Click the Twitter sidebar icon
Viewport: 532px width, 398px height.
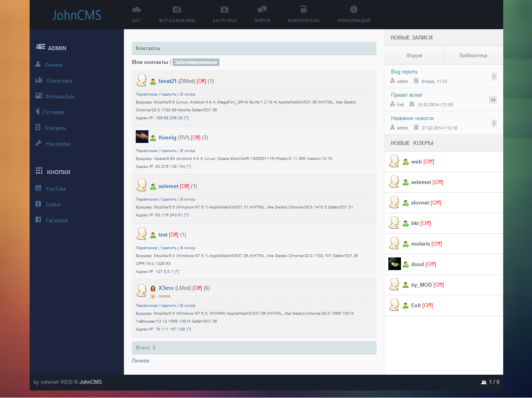tap(38, 204)
